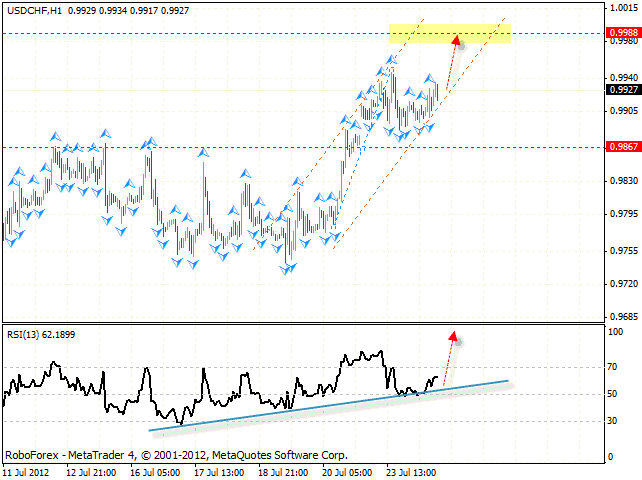Click the RSI 70 level label
642x480 pixels.
click(612, 367)
